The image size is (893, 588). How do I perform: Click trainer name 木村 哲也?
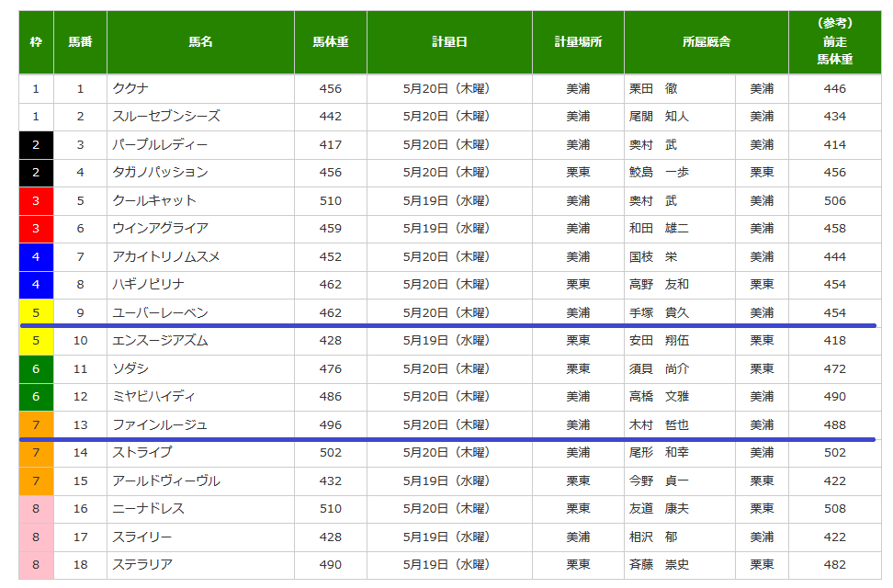659,425
